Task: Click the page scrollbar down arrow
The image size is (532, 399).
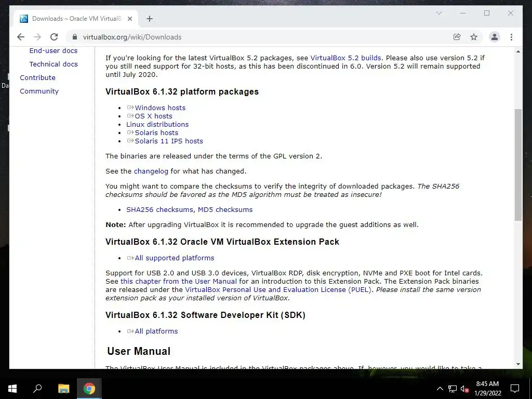Action: 518,364
